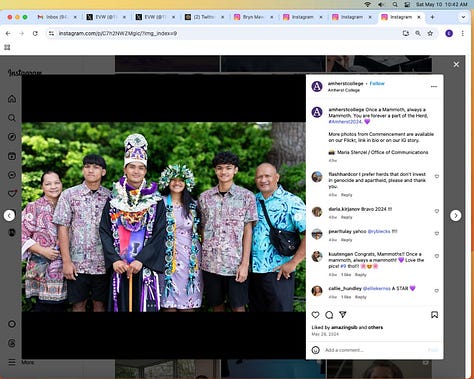Viewport: 474px width, 379px height.
Task: Go to next post with right arrow
Action: tap(456, 215)
